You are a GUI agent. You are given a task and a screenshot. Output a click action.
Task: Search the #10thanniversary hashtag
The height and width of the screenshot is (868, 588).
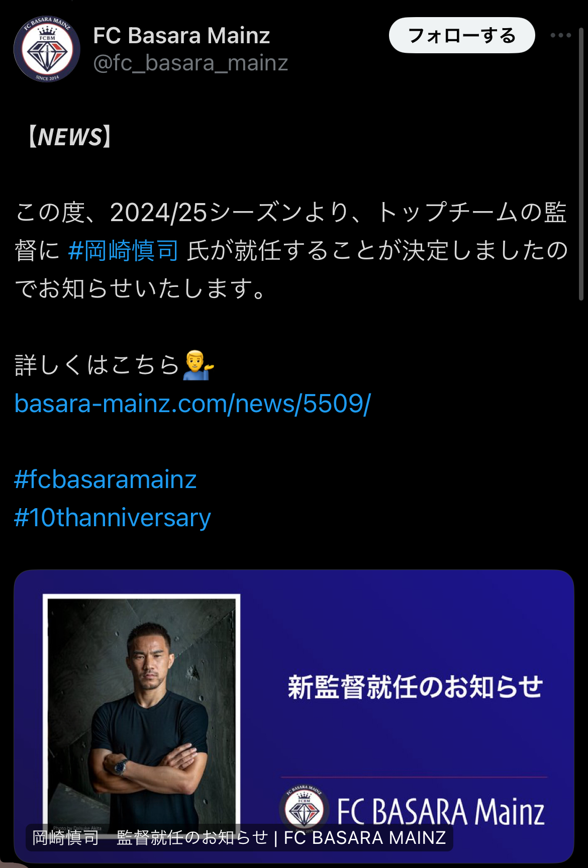(112, 518)
